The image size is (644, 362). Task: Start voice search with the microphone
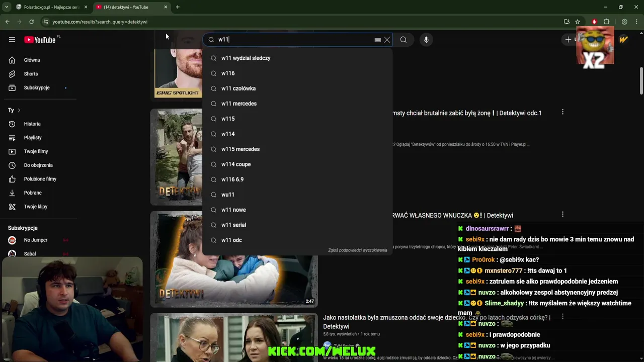(426, 40)
